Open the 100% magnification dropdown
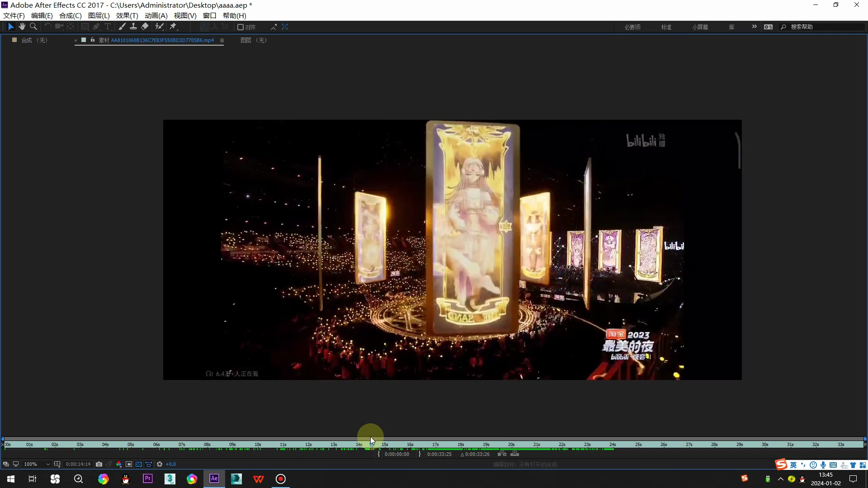This screenshot has height=488, width=868. (x=47, y=464)
